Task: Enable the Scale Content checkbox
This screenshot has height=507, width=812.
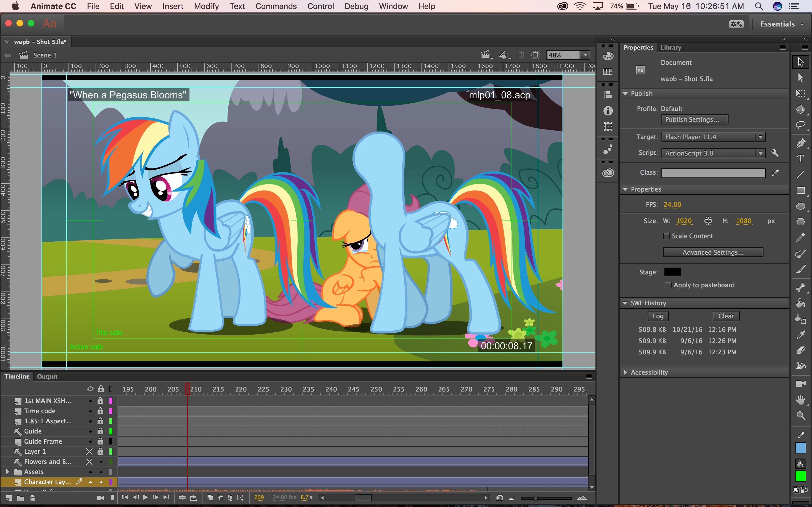Action: pos(667,236)
